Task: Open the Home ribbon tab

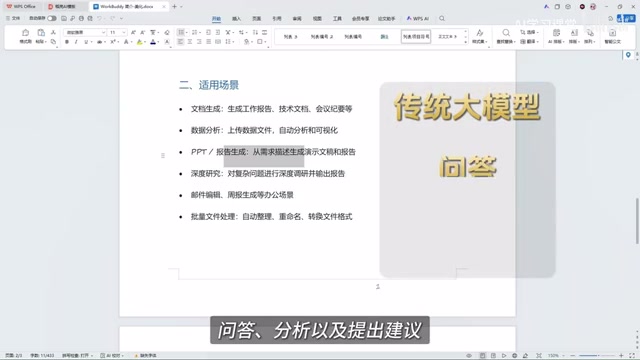Action: click(216, 19)
